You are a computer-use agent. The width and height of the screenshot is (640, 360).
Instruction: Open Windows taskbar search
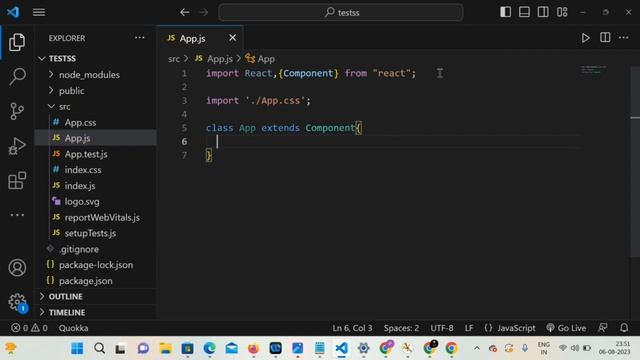(x=99, y=348)
